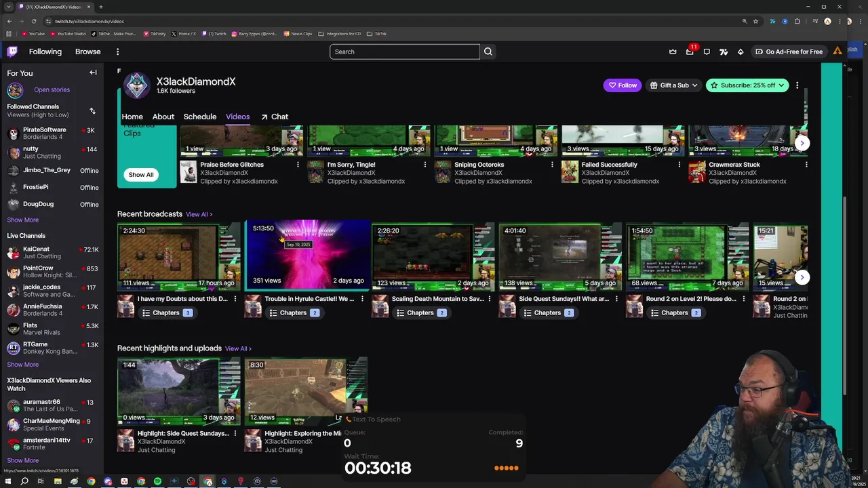
Task: Open Jimbo_The_Grey offline channel
Action: 52,170
